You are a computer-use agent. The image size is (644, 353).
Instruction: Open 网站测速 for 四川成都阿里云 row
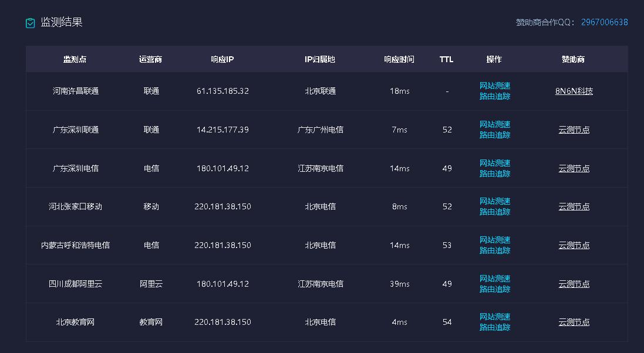click(x=495, y=279)
